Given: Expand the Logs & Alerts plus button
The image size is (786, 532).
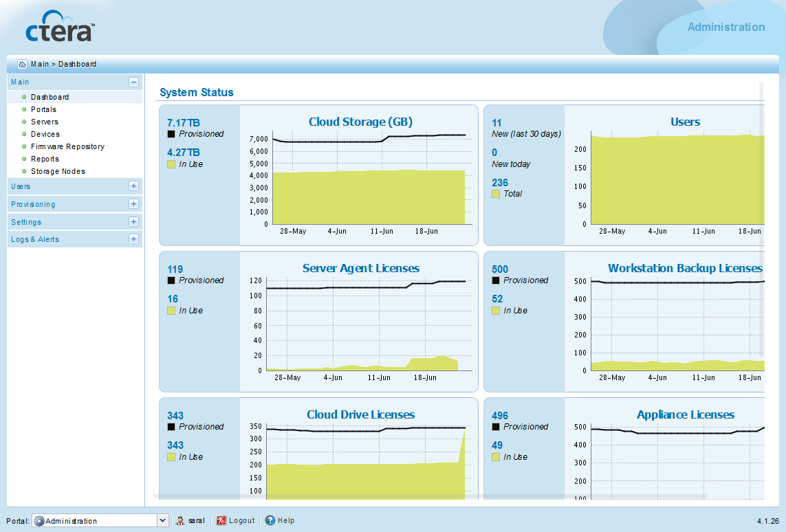Looking at the screenshot, I should (133, 239).
